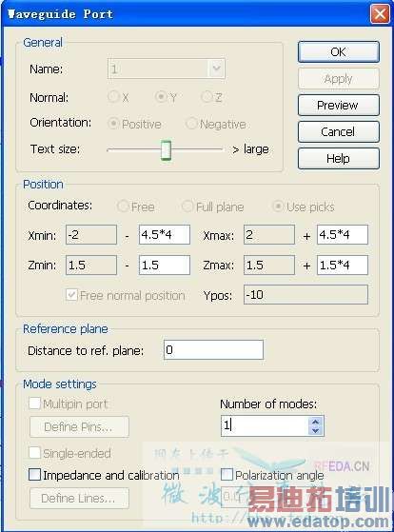Screen dimensions: 394x532
Task: Select the Negative orientation radio button
Action: [191, 123]
